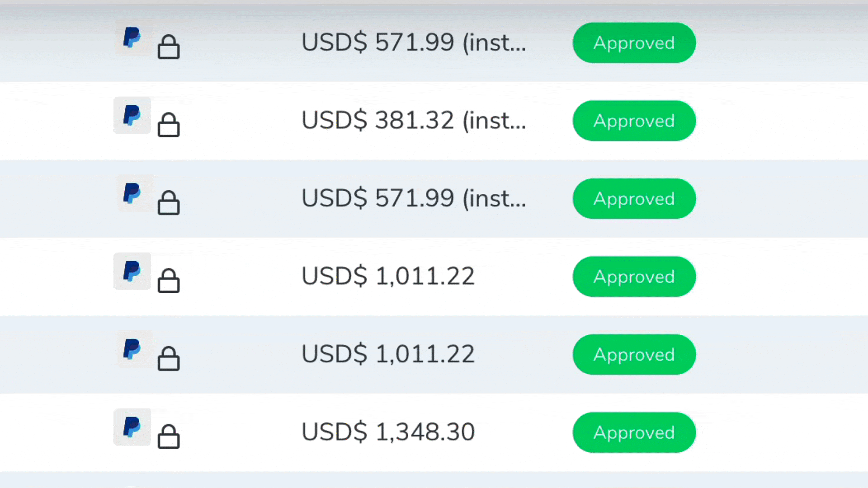Viewport: 868px width, 488px height.
Task: Click the PayPal icon beside USD$ 1,348.30
Action: (x=132, y=427)
